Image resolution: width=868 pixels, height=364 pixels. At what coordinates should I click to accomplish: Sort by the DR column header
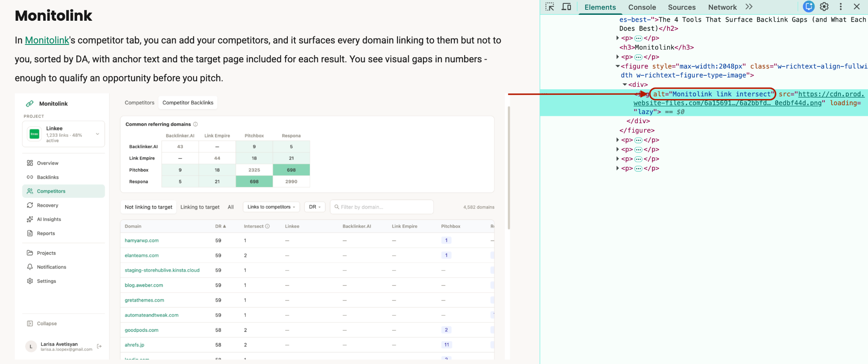click(x=220, y=226)
